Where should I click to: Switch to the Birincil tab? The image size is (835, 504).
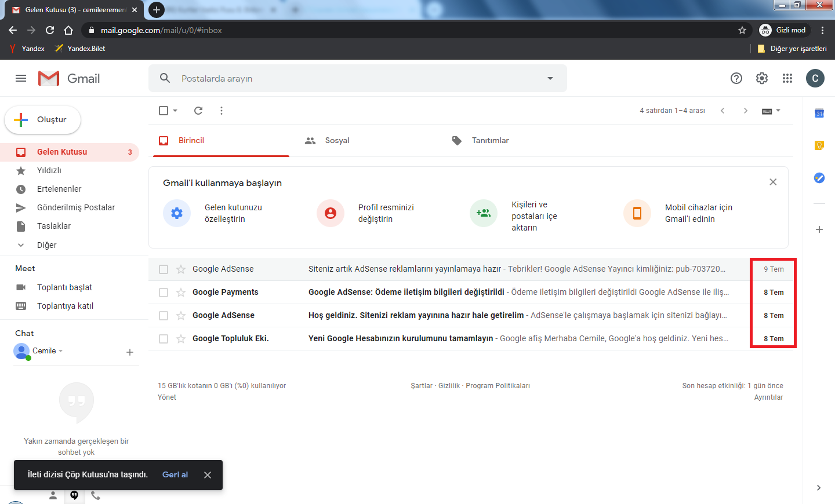pos(221,141)
